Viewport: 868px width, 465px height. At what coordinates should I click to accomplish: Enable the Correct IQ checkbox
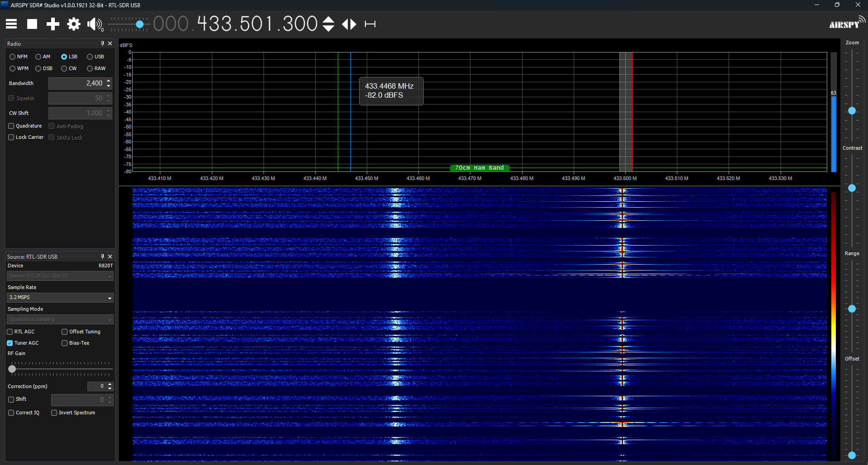(x=11, y=413)
